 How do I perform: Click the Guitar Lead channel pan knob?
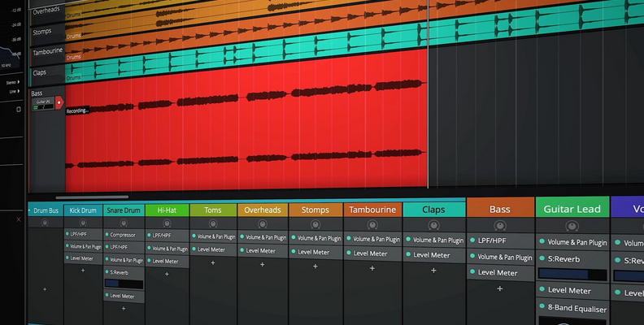572,226
